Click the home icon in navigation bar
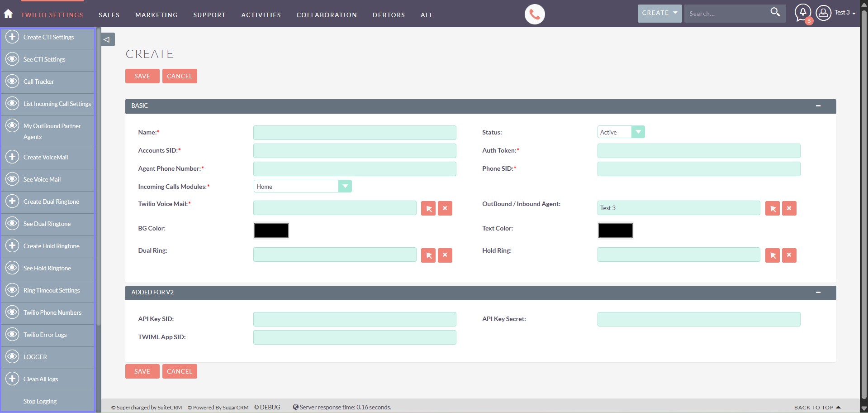The height and width of the screenshot is (413, 868). point(8,14)
